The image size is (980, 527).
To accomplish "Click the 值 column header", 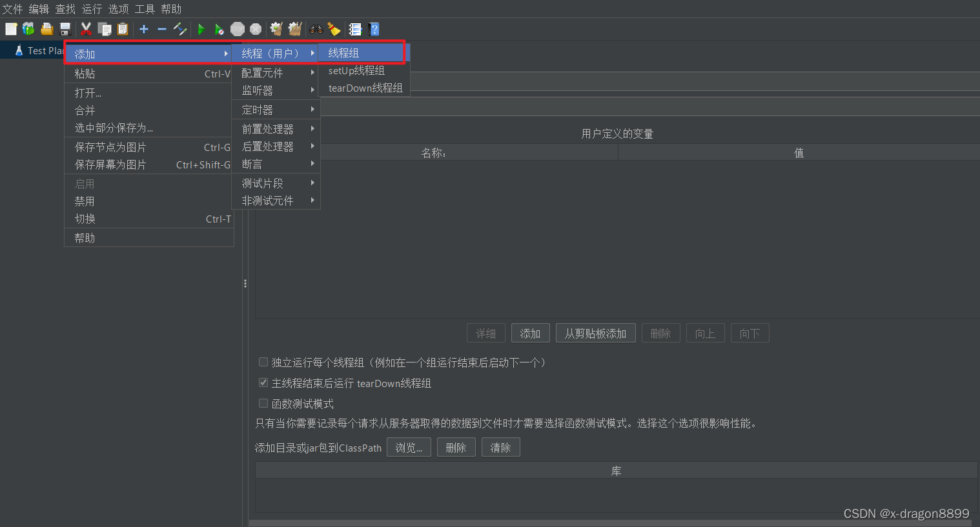I will pyautogui.click(x=799, y=153).
